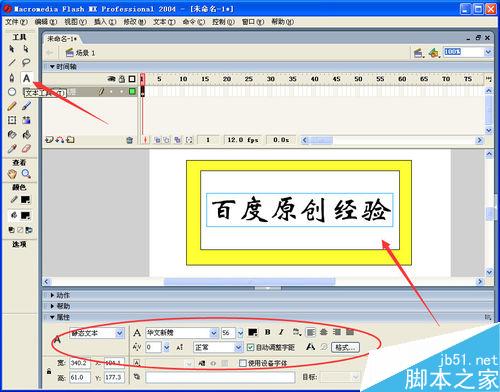Select the Line tool
Image resolution: width=500 pixels, height=392 pixels.
(x=12, y=63)
